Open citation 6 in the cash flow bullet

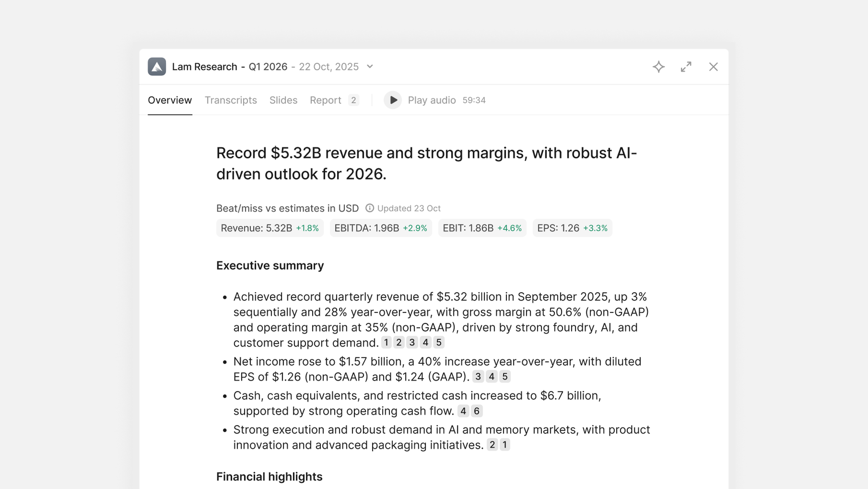point(476,411)
